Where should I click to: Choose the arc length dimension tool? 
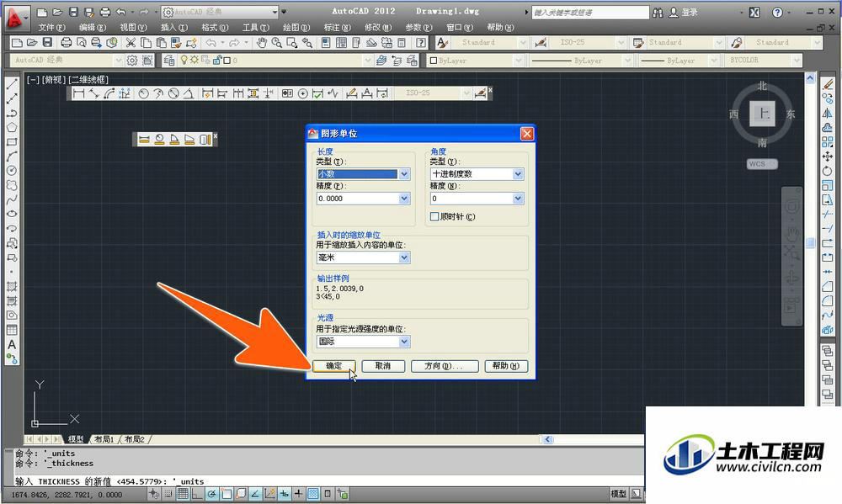109,93
